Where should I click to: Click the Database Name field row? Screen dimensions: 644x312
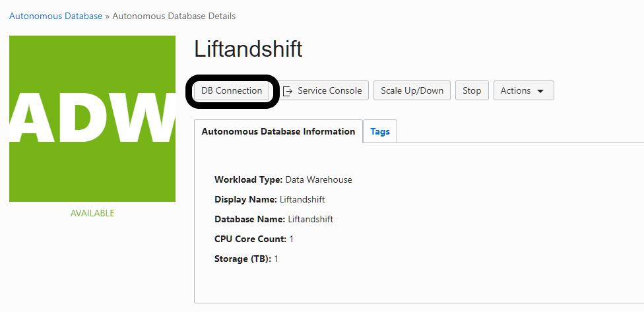pos(273,219)
